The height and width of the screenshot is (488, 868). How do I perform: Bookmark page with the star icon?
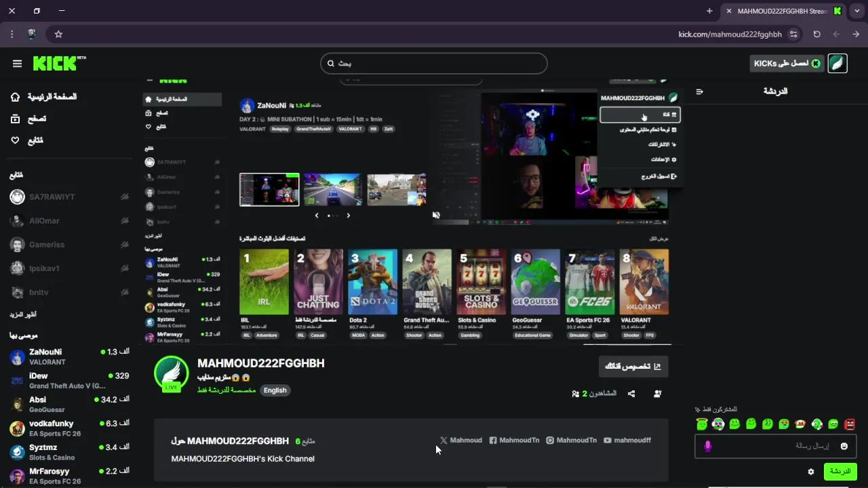coord(58,34)
